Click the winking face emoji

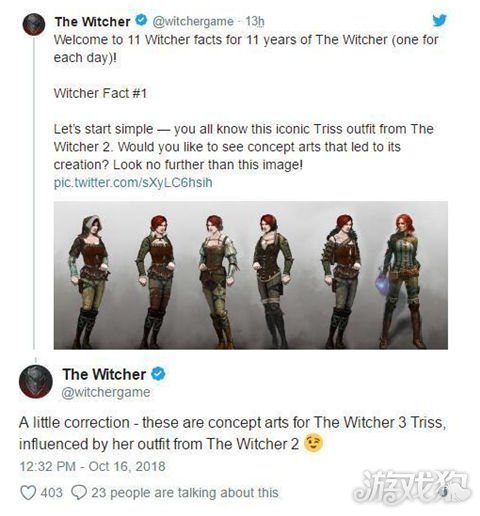313,443
